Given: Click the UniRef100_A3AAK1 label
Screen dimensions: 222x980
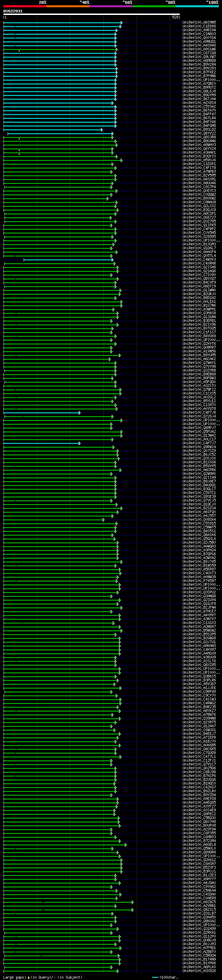Looking at the screenshot, I should [199, 153].
